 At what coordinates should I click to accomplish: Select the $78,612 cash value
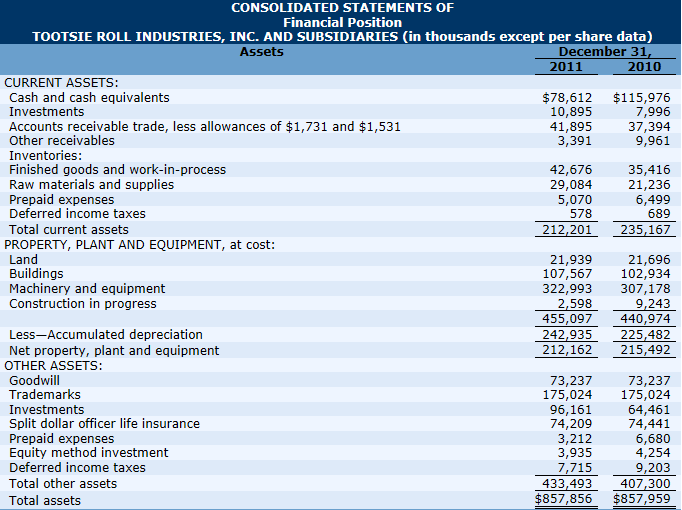[567, 98]
